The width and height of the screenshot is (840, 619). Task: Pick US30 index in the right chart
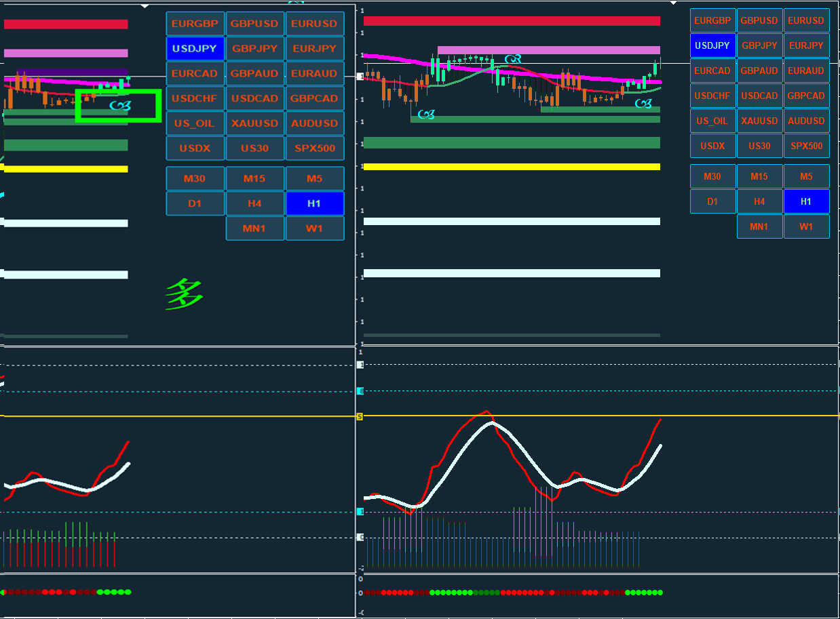(x=759, y=146)
